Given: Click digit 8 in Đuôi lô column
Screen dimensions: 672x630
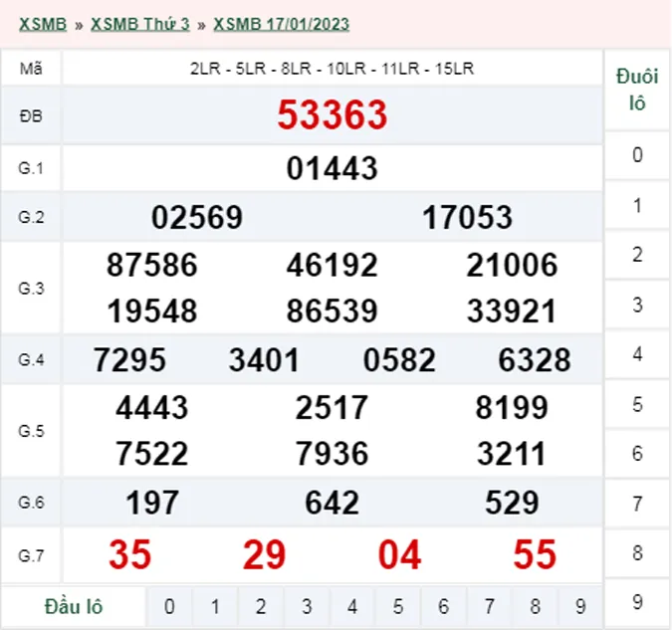Looking at the screenshot, I should [x=637, y=553].
